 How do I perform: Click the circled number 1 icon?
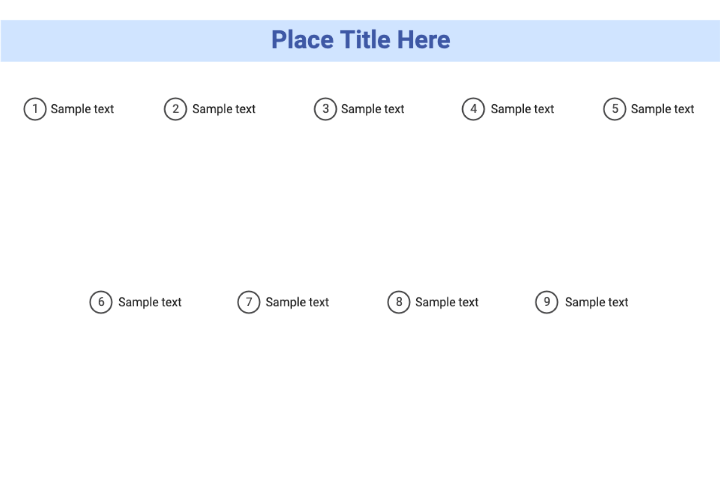(35, 109)
